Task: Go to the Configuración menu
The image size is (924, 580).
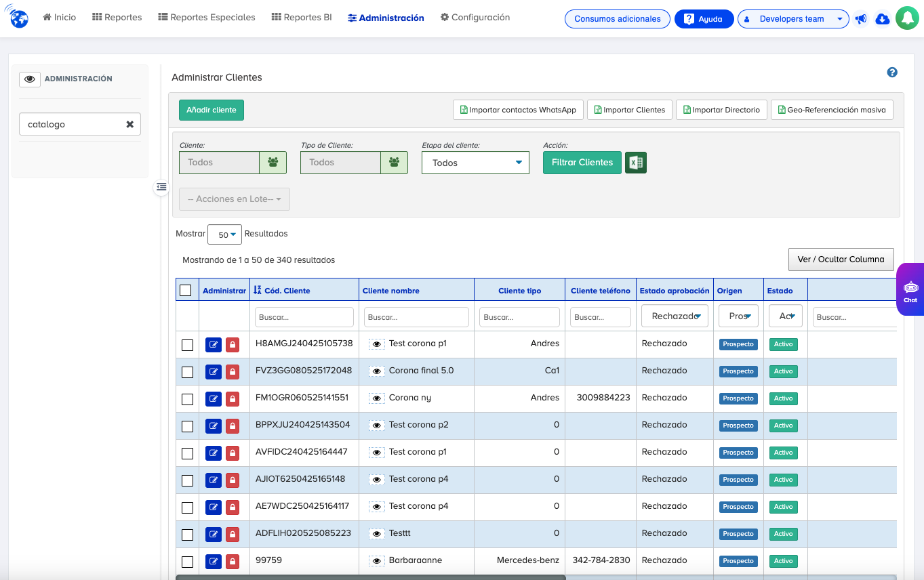Action: (475, 18)
